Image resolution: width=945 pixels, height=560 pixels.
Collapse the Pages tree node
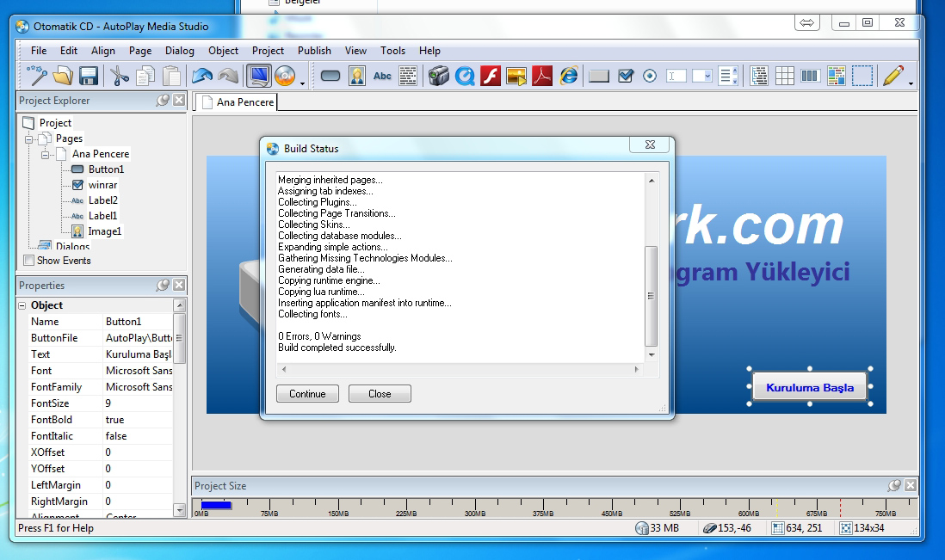[x=28, y=139]
